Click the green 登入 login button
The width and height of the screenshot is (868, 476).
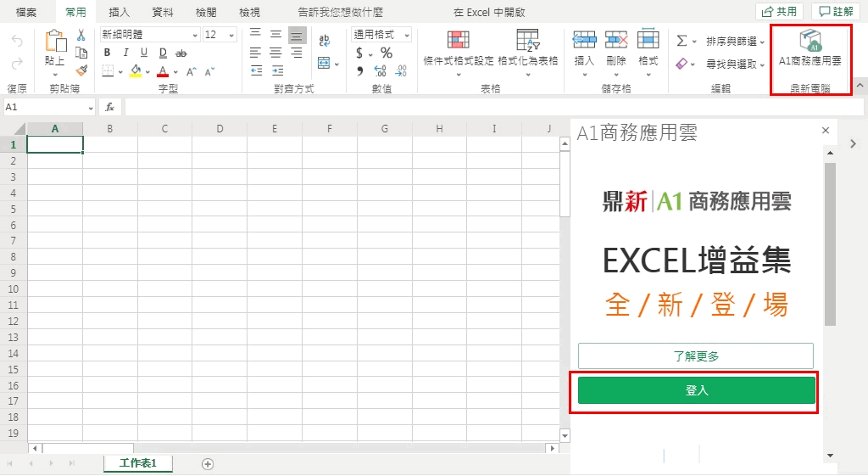pos(697,390)
